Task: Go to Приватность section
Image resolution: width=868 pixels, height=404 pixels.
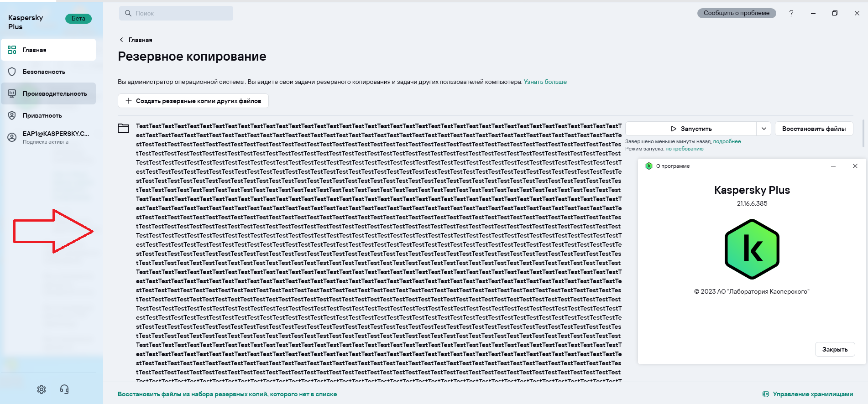Action: pyautogui.click(x=48, y=115)
